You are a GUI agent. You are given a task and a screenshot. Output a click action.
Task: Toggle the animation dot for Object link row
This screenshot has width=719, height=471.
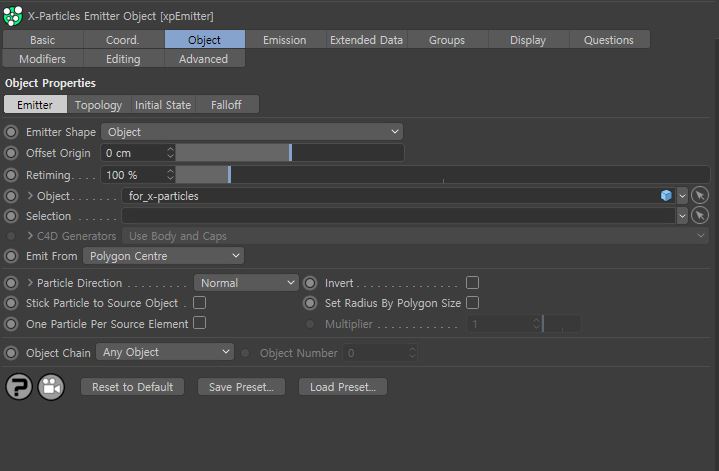pyautogui.click(x=11, y=196)
